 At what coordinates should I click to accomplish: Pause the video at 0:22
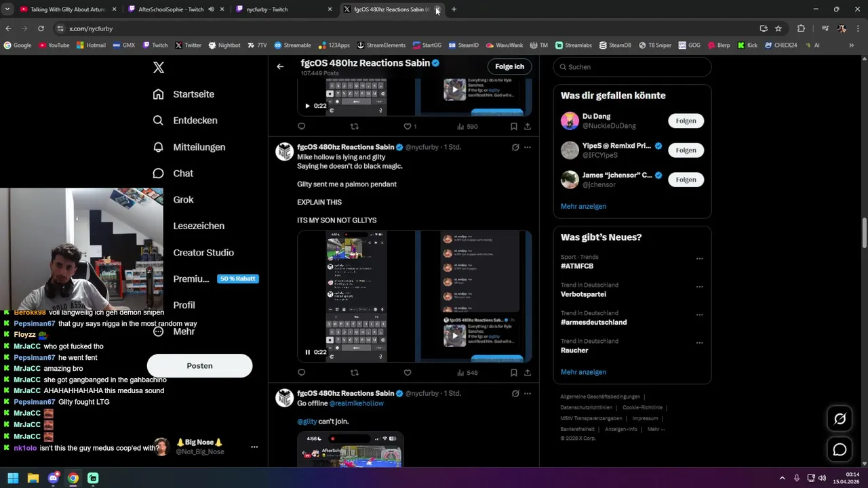pos(307,352)
